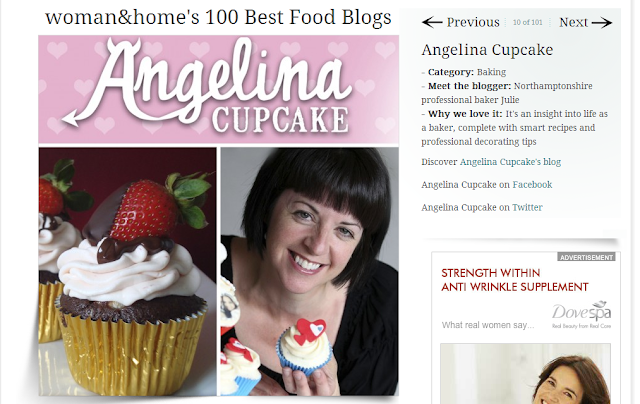
Task: Click the Dove Spa logo in the advertisement
Action: 582,315
